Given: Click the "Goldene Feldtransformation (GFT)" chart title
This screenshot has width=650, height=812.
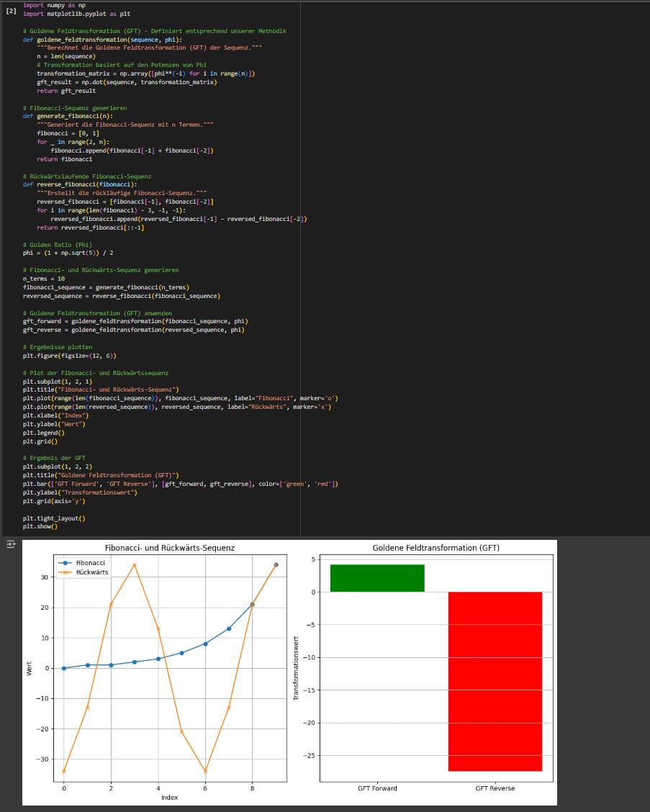Looking at the screenshot, I should click(x=435, y=548).
